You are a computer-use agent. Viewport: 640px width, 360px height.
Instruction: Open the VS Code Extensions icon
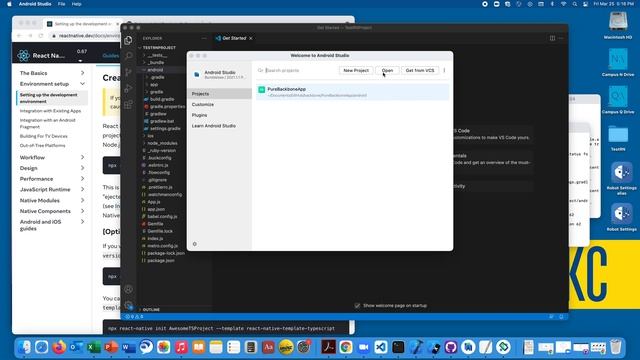[128, 104]
